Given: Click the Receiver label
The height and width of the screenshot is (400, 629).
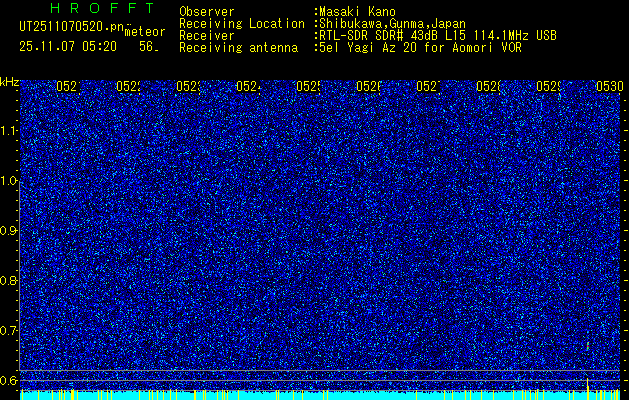Looking at the screenshot, I should (207, 36).
